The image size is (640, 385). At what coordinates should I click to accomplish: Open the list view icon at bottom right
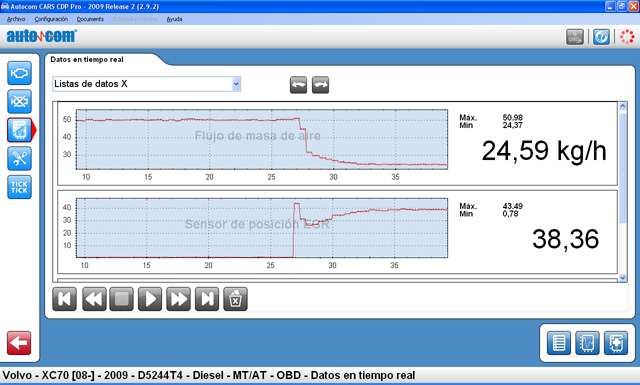[559, 343]
